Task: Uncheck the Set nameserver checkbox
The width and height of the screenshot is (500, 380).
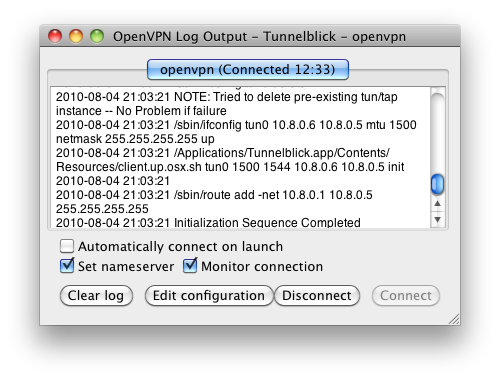Action: coord(67,266)
